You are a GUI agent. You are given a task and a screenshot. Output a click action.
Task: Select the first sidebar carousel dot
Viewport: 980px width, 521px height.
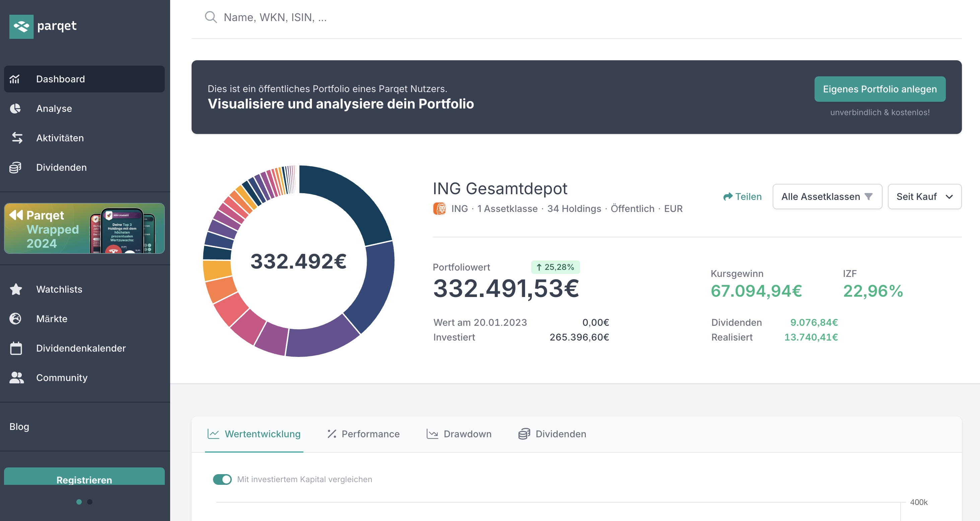pos(79,502)
